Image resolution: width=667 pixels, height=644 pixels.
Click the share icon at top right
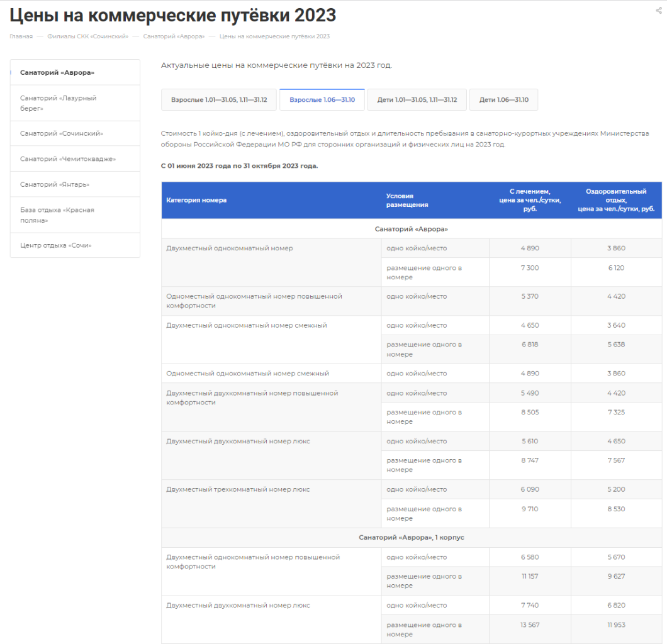[x=659, y=10]
